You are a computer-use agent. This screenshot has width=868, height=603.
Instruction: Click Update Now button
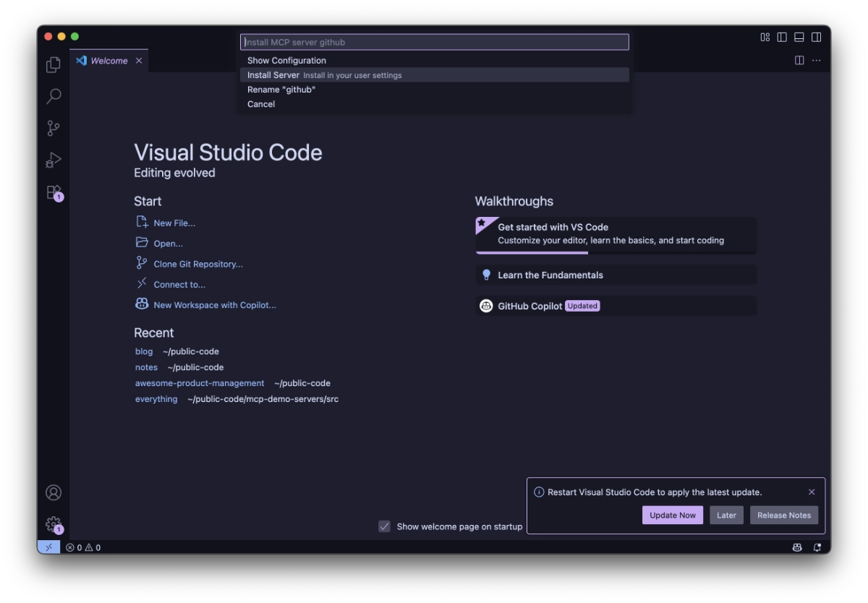673,515
